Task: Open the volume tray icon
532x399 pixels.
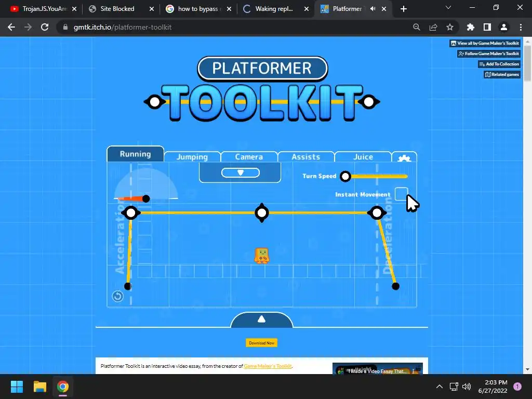Action: (467, 387)
